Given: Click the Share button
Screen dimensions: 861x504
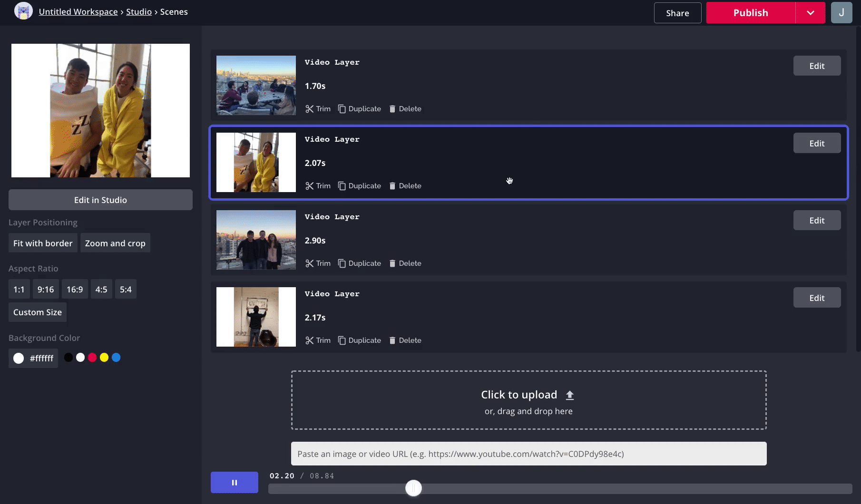Looking at the screenshot, I should pos(677,13).
